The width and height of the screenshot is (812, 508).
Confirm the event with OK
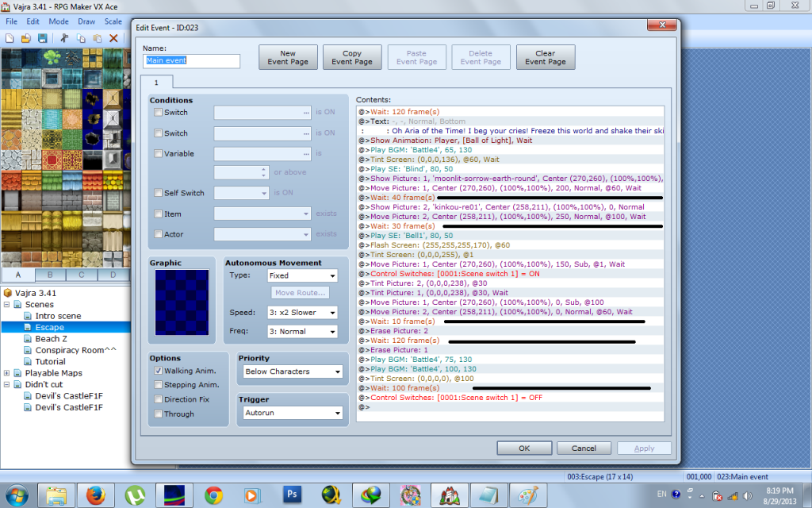tap(524, 448)
